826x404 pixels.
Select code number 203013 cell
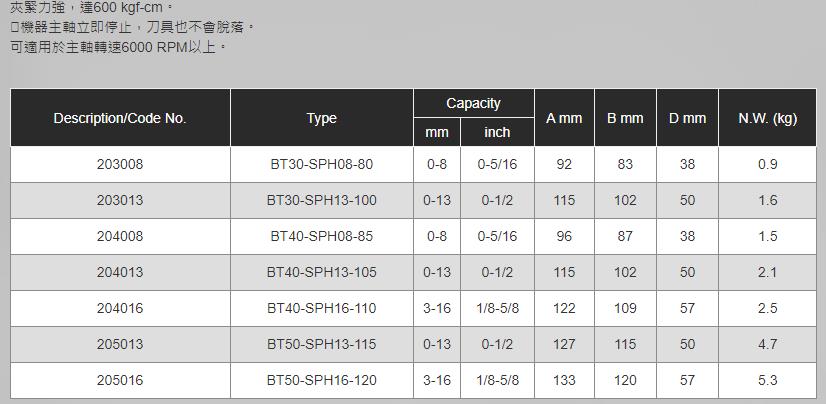[120, 200]
